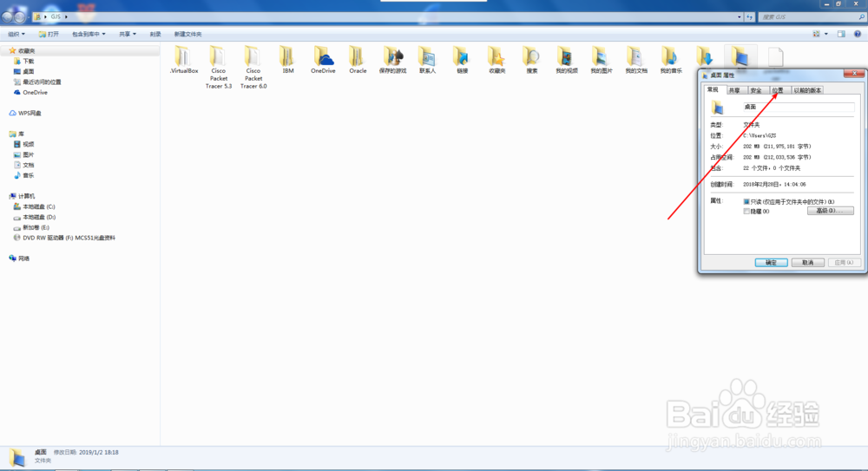Open the help question-mark icon
868x471 pixels.
pyautogui.click(x=857, y=34)
